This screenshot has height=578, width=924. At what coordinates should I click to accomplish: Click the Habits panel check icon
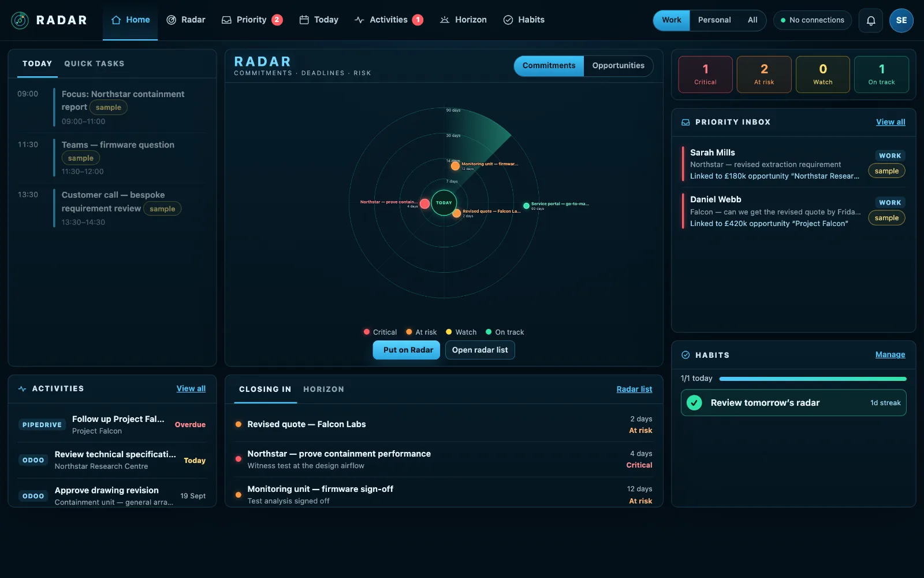(685, 355)
